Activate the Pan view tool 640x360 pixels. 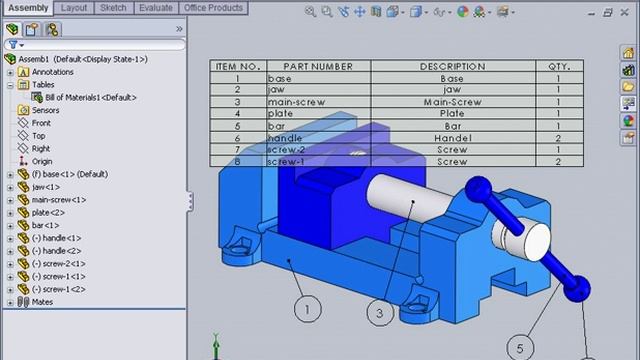click(360, 12)
